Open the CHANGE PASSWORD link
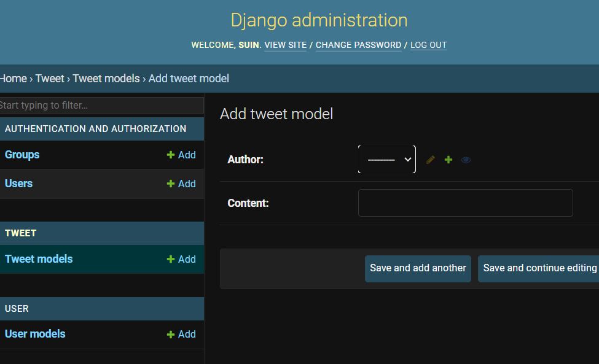The width and height of the screenshot is (599, 364). click(x=358, y=45)
